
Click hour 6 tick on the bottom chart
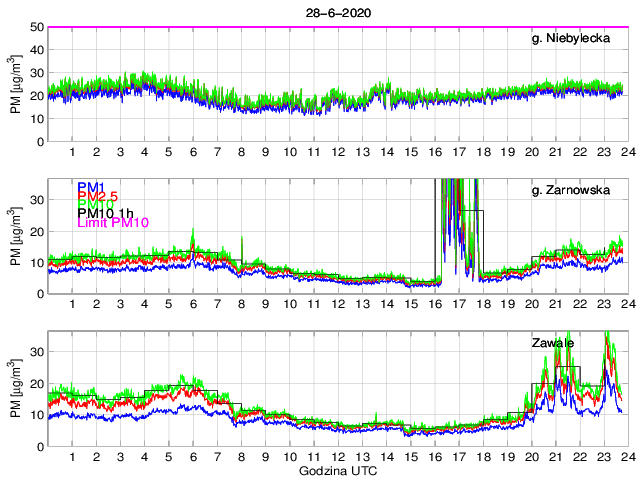point(193,456)
